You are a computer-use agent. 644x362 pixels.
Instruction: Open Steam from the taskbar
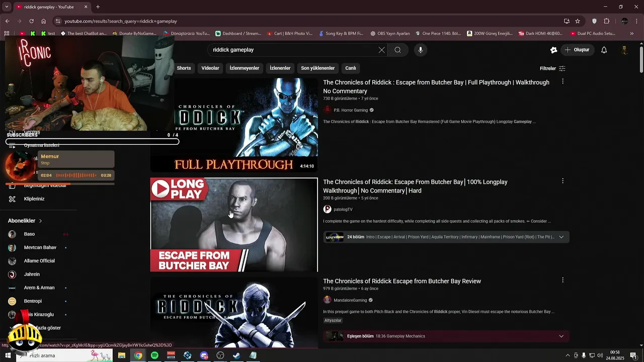tap(236, 355)
